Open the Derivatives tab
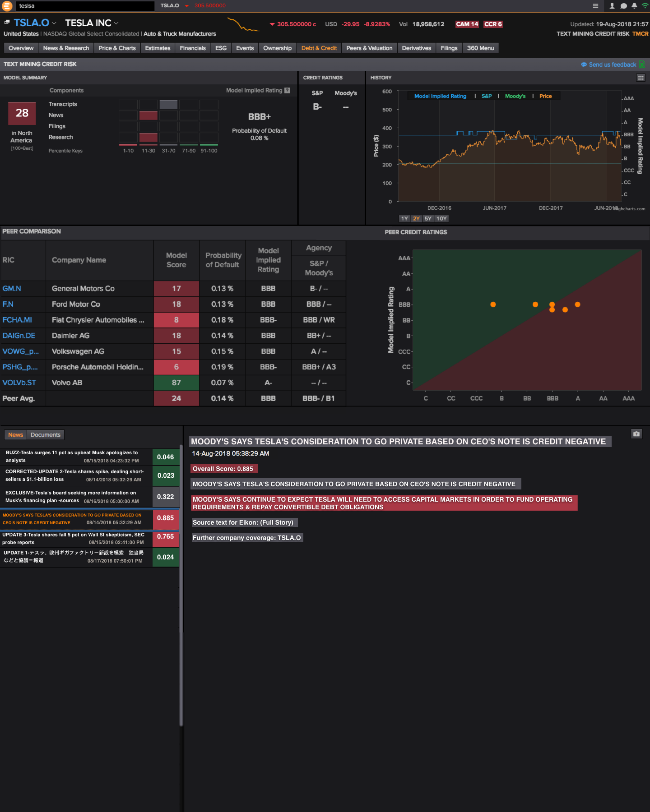This screenshot has height=812, width=650. tap(416, 48)
